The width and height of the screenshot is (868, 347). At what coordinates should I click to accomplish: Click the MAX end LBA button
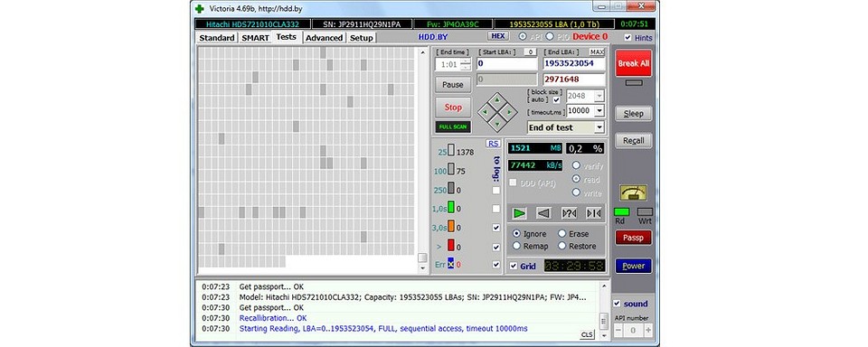click(x=598, y=52)
